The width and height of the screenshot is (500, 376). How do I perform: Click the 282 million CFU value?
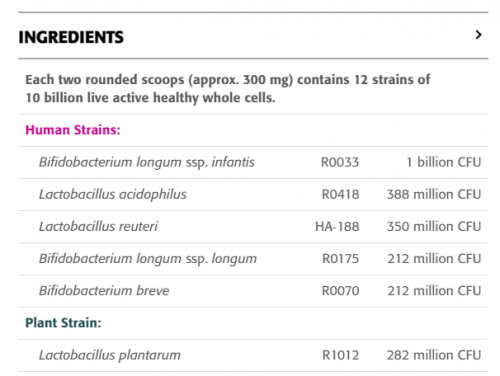(434, 355)
